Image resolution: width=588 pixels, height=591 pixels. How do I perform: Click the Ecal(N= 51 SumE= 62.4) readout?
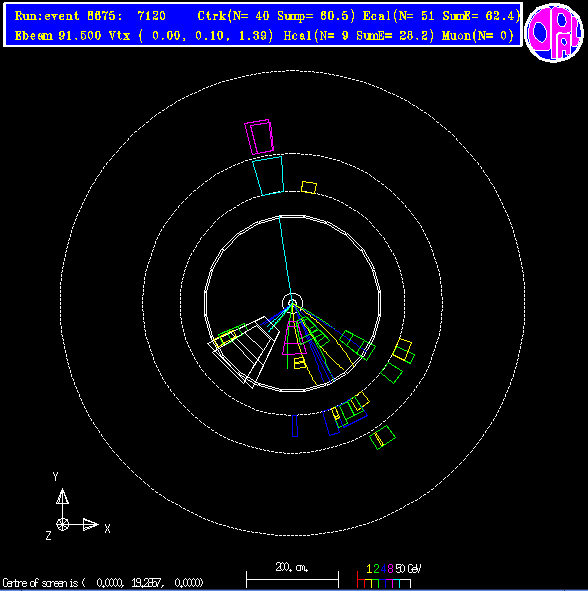[441, 16]
